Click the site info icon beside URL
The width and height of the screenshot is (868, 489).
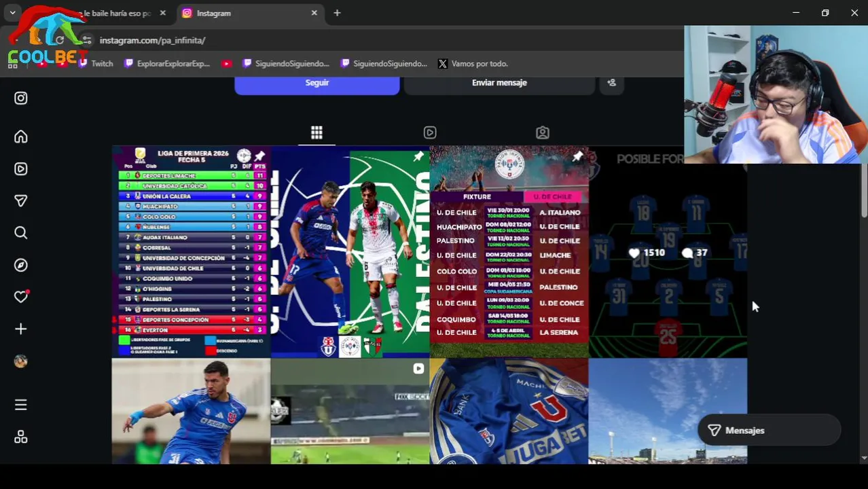pos(86,40)
